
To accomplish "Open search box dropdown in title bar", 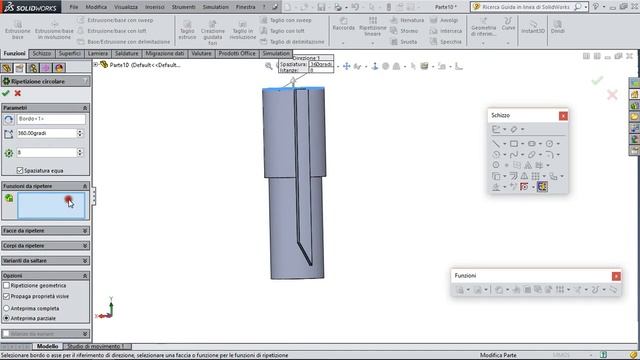I will click(x=586, y=7).
